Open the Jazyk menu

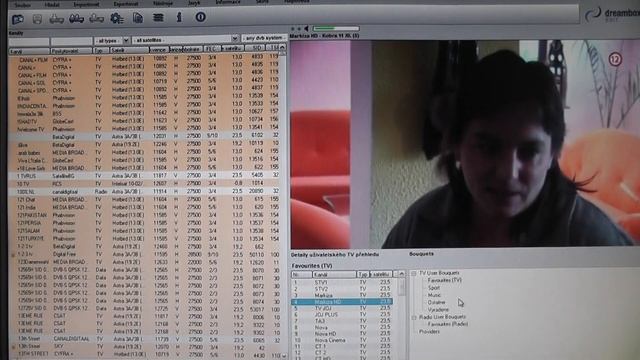[194, 3]
